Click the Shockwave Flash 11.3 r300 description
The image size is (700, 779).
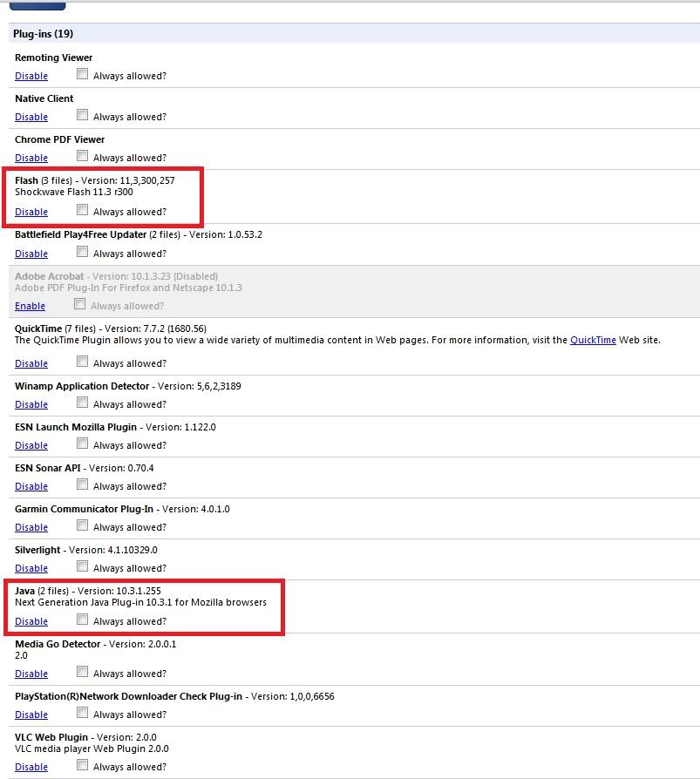74,192
